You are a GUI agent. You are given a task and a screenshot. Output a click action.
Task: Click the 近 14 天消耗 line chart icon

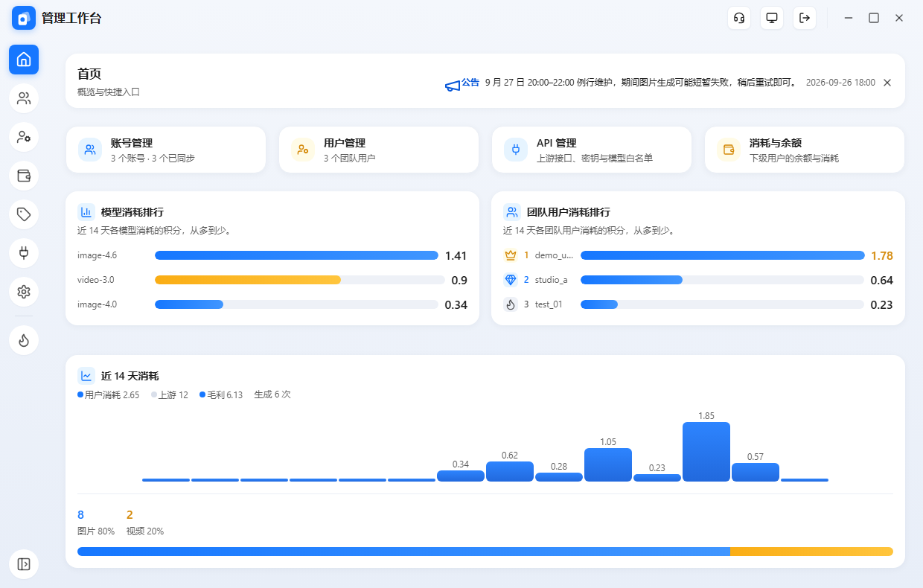click(86, 376)
